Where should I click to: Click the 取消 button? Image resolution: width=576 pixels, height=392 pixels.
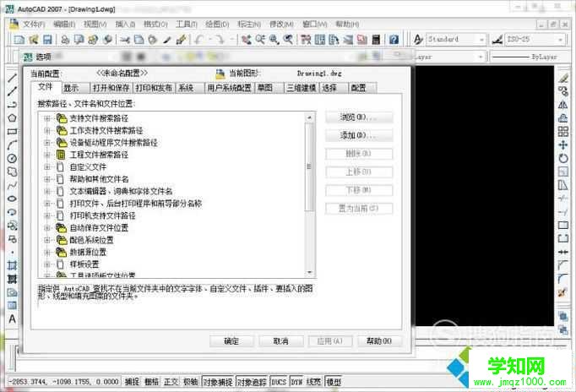click(x=280, y=341)
